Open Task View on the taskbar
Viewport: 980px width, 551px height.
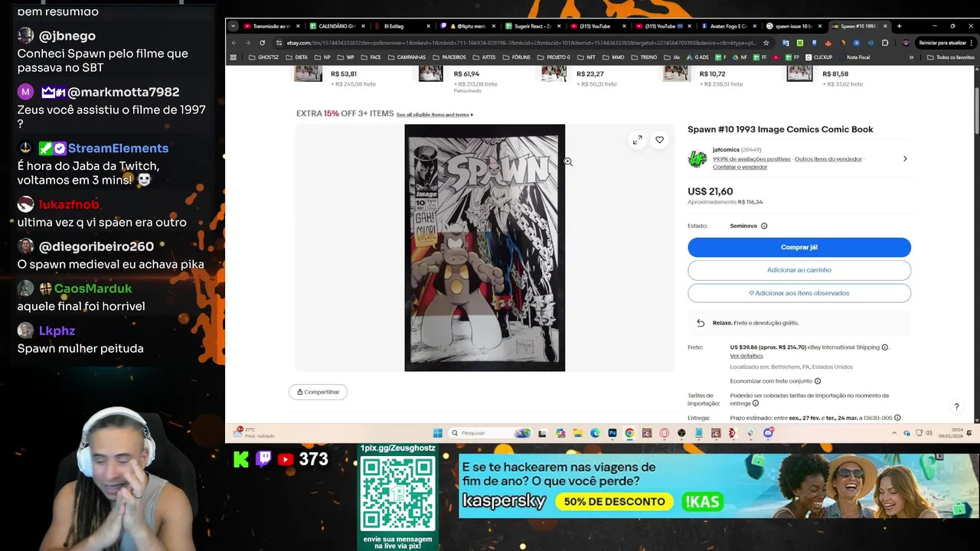click(x=542, y=433)
